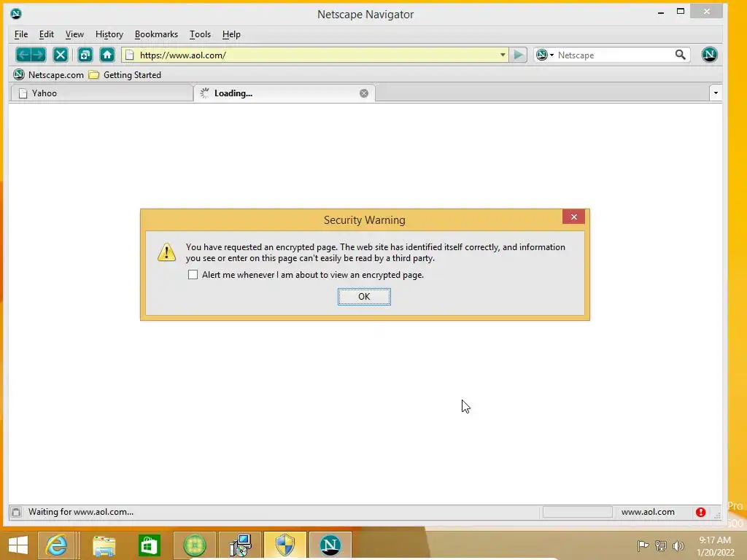Click the Netscape title bar logo
This screenshot has width=747, height=560.
[x=16, y=13]
